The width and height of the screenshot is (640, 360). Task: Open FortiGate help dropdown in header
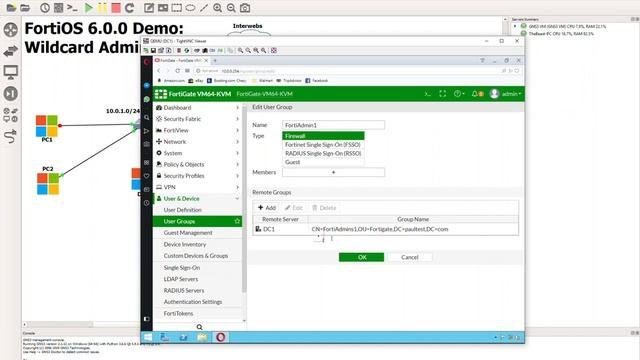pyautogui.click(x=459, y=94)
